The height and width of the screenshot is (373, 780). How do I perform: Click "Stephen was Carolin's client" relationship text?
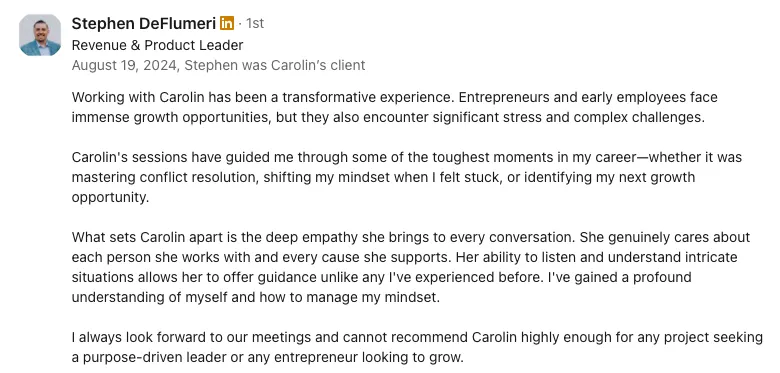(275, 65)
